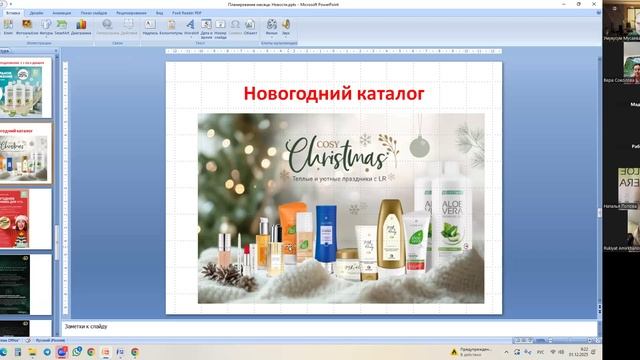The height and width of the screenshot is (360, 640).
Task: Open File Explorer from the taskbar
Action: click(x=32, y=352)
